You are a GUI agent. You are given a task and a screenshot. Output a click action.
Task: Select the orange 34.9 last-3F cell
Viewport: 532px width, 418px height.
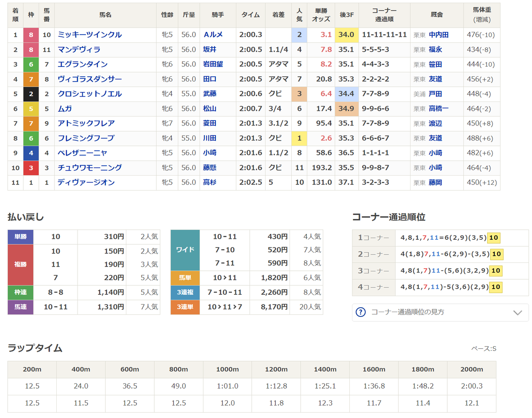[346, 109]
